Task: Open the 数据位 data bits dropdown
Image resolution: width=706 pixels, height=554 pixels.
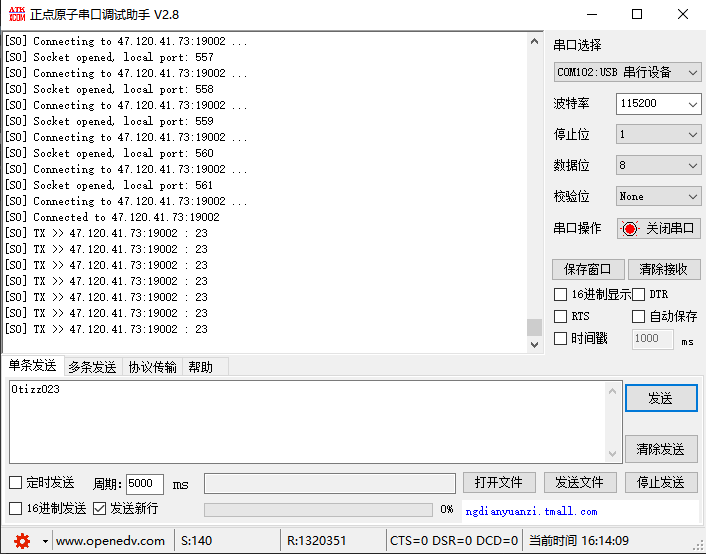Action: point(658,165)
